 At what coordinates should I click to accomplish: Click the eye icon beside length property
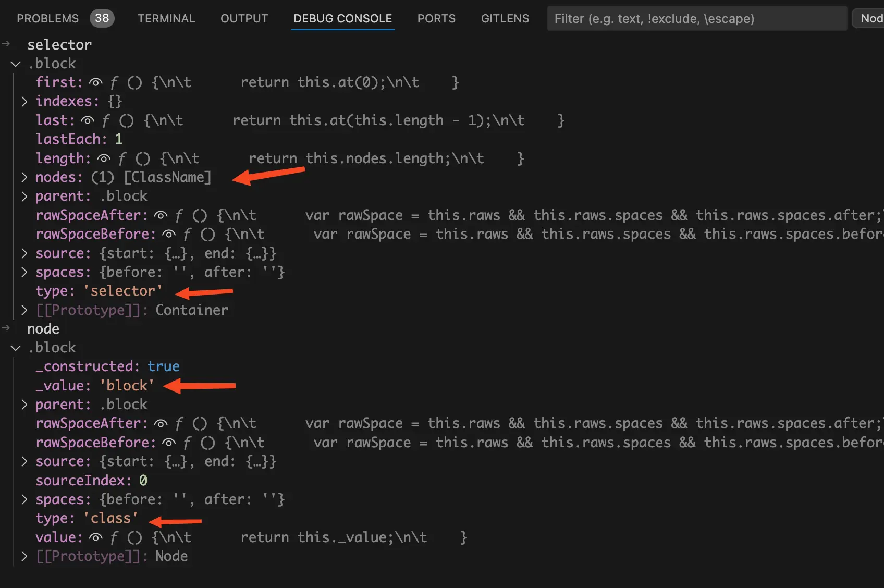(x=104, y=158)
